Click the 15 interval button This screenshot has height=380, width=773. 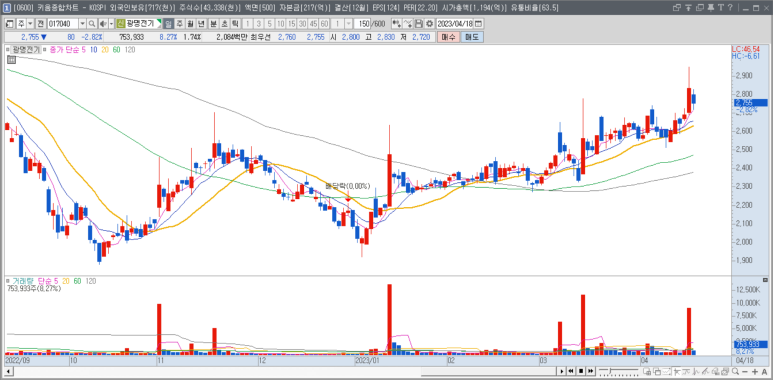point(291,24)
